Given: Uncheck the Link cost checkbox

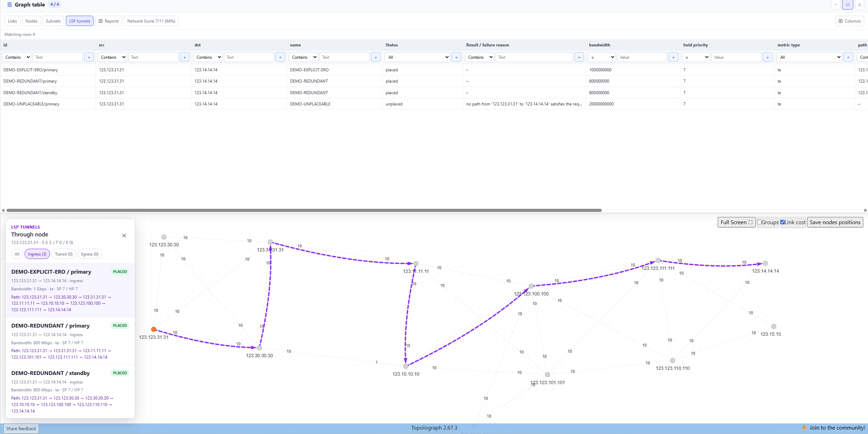Looking at the screenshot, I should click(x=783, y=222).
